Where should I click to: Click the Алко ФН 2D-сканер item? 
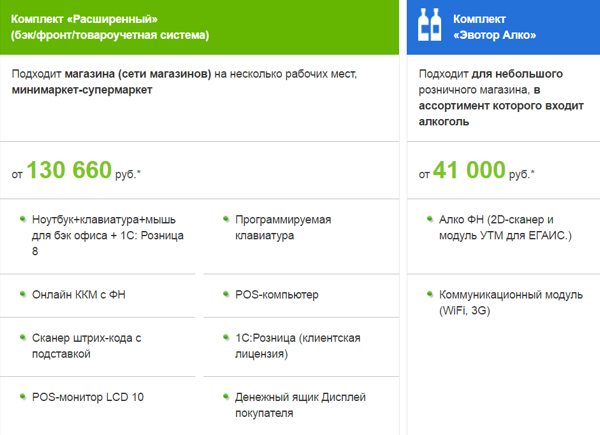pyautogui.click(x=504, y=227)
